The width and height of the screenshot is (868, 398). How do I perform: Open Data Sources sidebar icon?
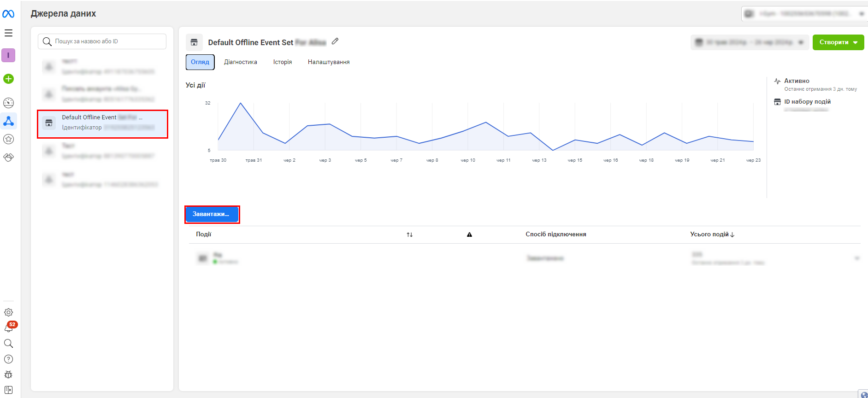8,121
